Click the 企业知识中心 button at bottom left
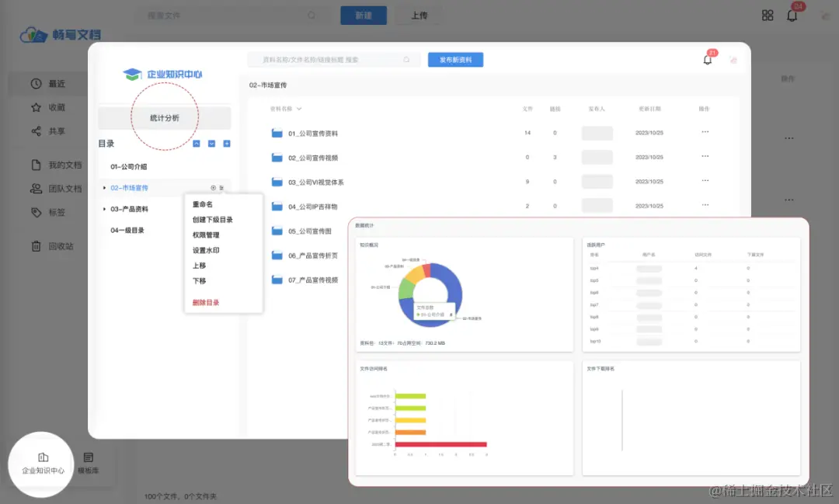The height and width of the screenshot is (504, 839). (x=43, y=464)
